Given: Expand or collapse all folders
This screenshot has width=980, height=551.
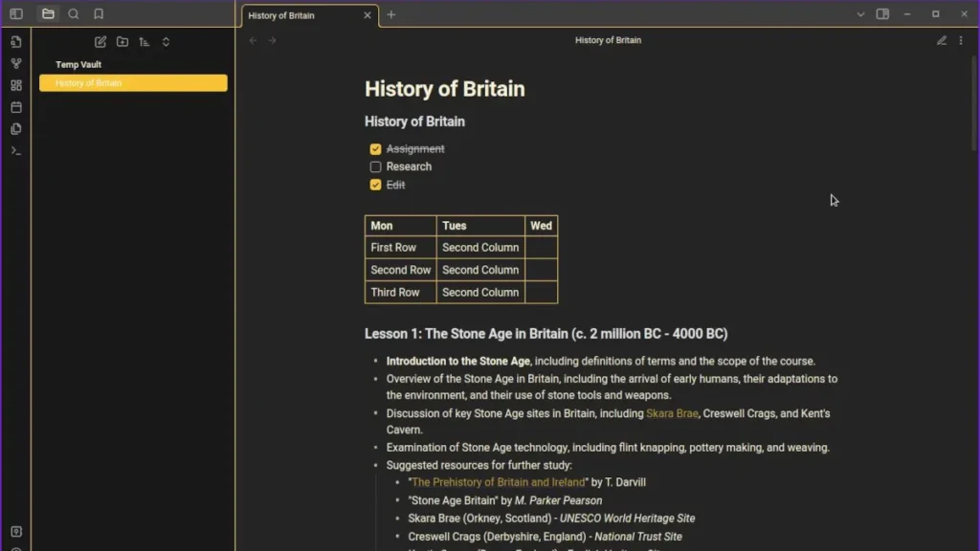Looking at the screenshot, I should click(167, 42).
